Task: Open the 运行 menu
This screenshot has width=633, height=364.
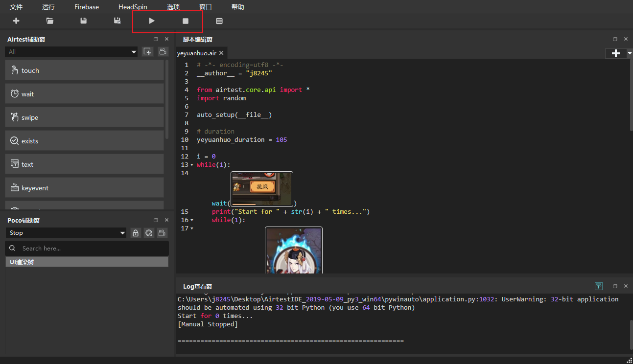Action: (48, 7)
